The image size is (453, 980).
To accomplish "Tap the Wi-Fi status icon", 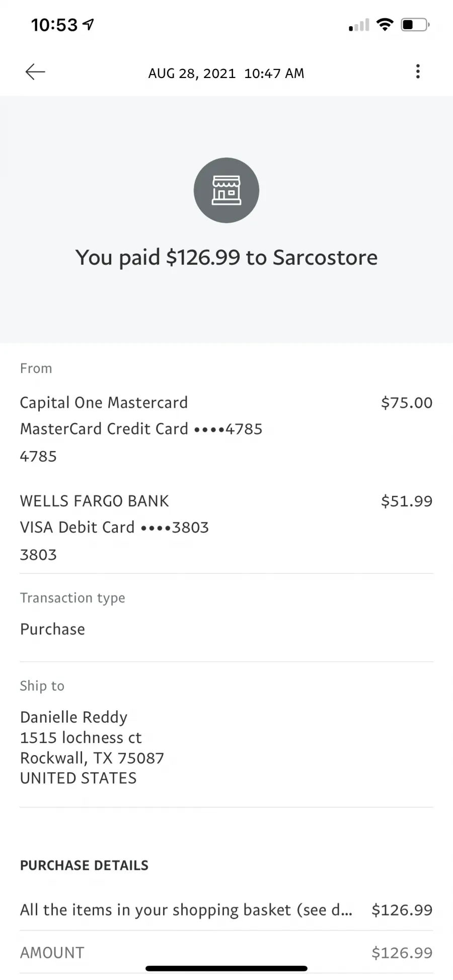I will (x=385, y=24).
